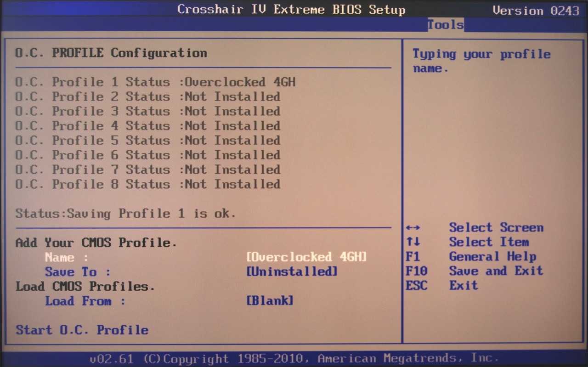Open the Load From Blank option
The height and width of the screenshot is (367, 588).
[x=270, y=301]
